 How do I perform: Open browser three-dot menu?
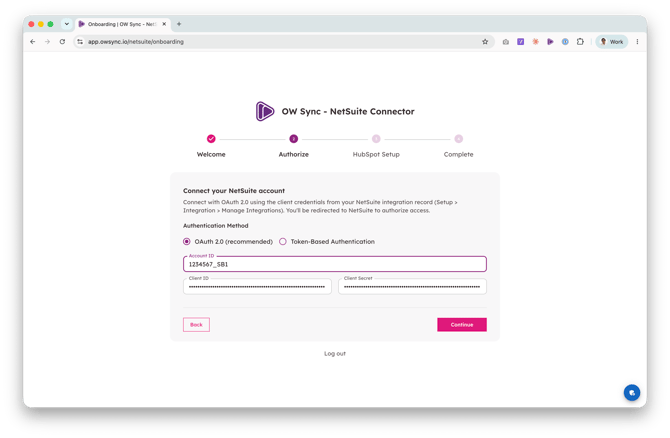637,41
